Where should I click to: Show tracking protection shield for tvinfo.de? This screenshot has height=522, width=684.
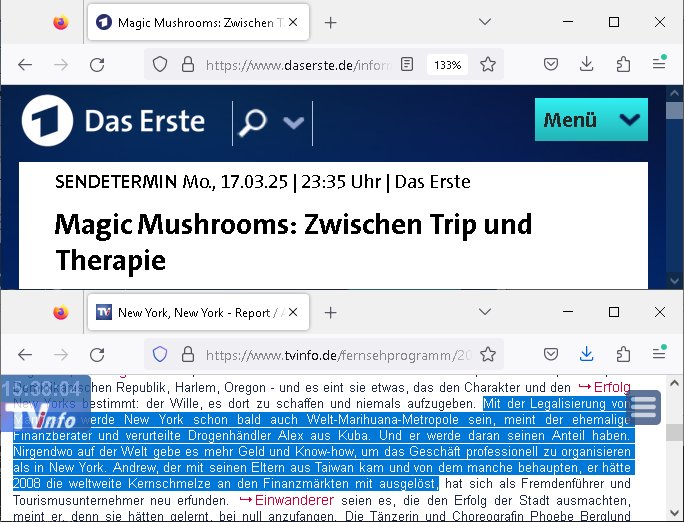pos(160,354)
